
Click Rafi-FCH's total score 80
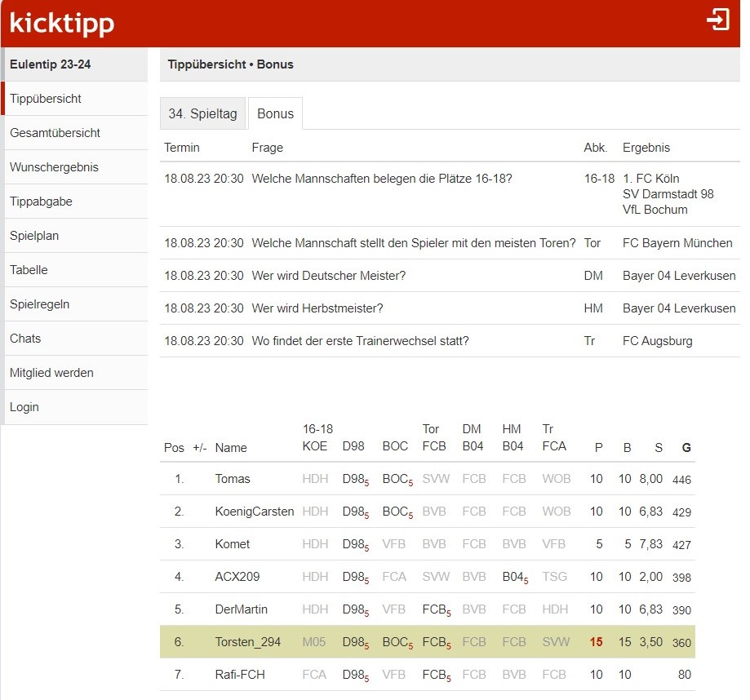[x=685, y=674]
